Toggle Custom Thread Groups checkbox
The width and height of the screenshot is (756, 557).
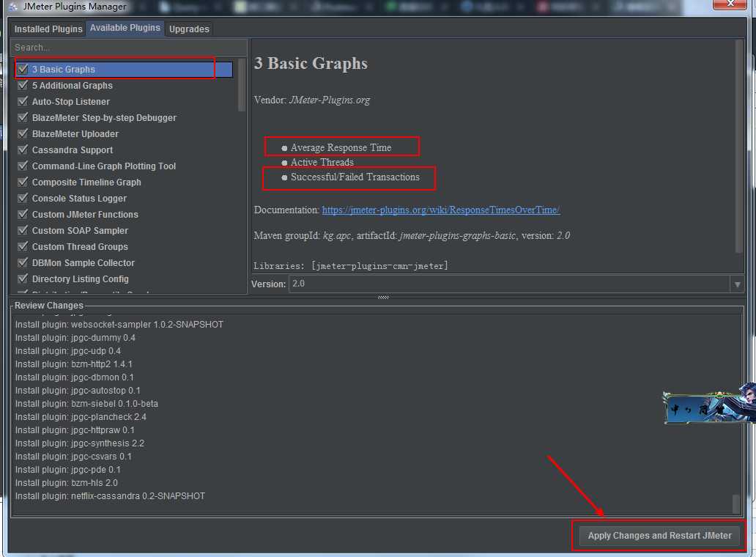pyautogui.click(x=23, y=246)
